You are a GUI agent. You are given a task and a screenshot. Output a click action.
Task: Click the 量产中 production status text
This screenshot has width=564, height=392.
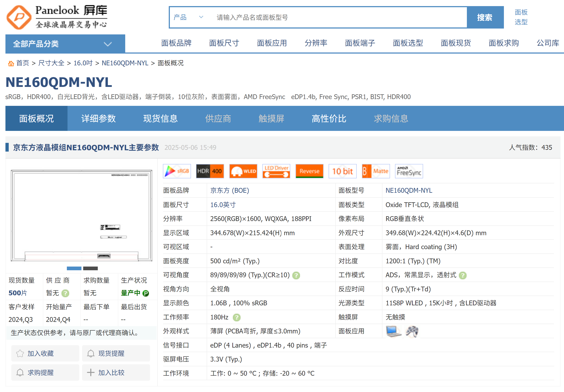[130, 293]
